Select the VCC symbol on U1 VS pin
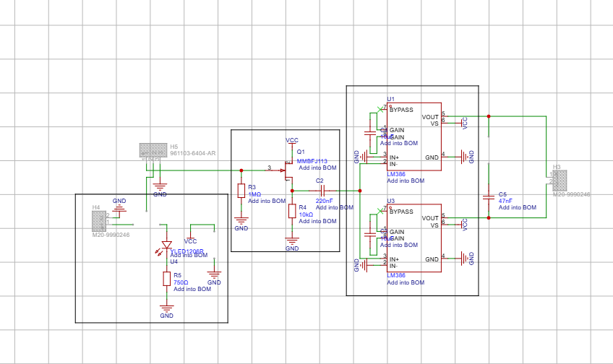613x364 pixels. (463, 123)
